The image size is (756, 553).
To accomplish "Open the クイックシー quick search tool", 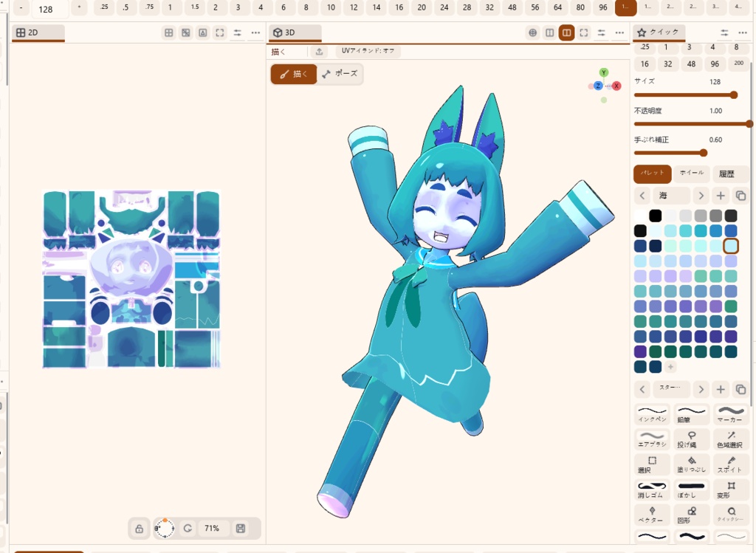I will click(731, 515).
